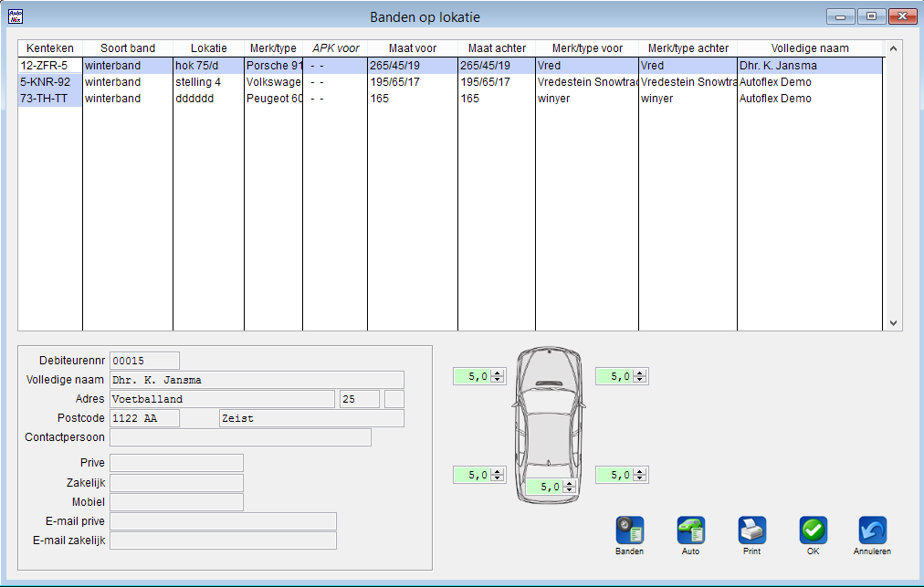The height and width of the screenshot is (588, 924).
Task: Click the E-mail prive field
Action: click(x=223, y=521)
